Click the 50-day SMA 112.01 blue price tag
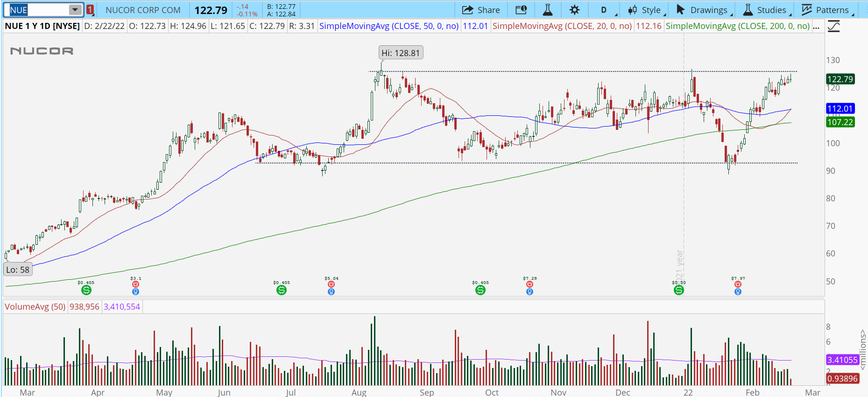Screen dimensions: 868x397 tap(840, 109)
